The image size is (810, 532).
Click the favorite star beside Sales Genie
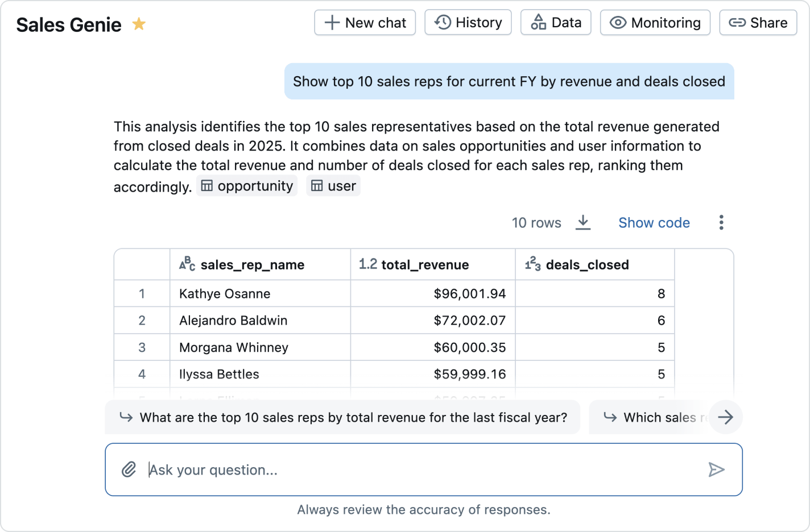pos(139,24)
